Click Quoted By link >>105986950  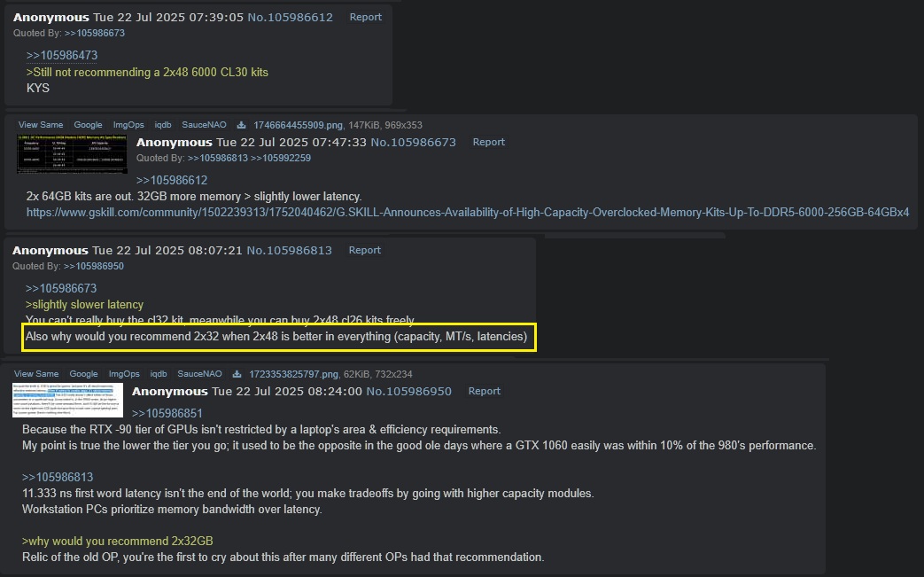(94, 267)
